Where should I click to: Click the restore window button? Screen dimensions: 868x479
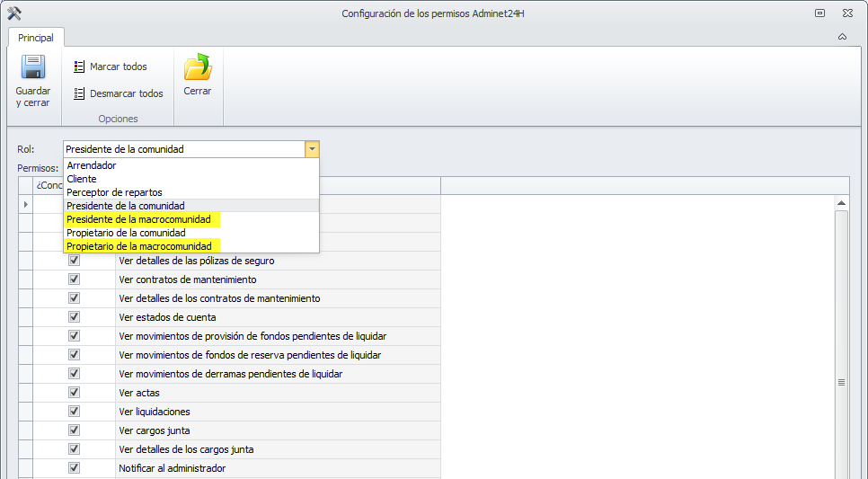click(x=819, y=13)
